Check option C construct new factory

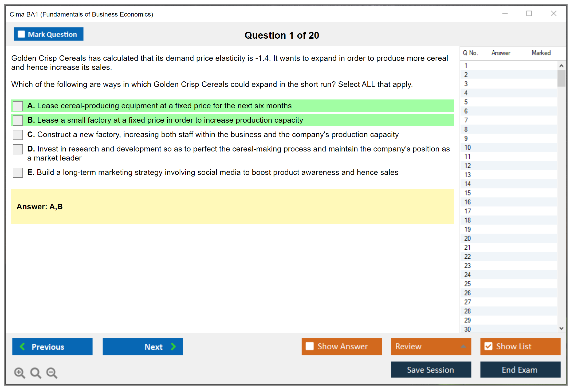pyautogui.click(x=18, y=135)
